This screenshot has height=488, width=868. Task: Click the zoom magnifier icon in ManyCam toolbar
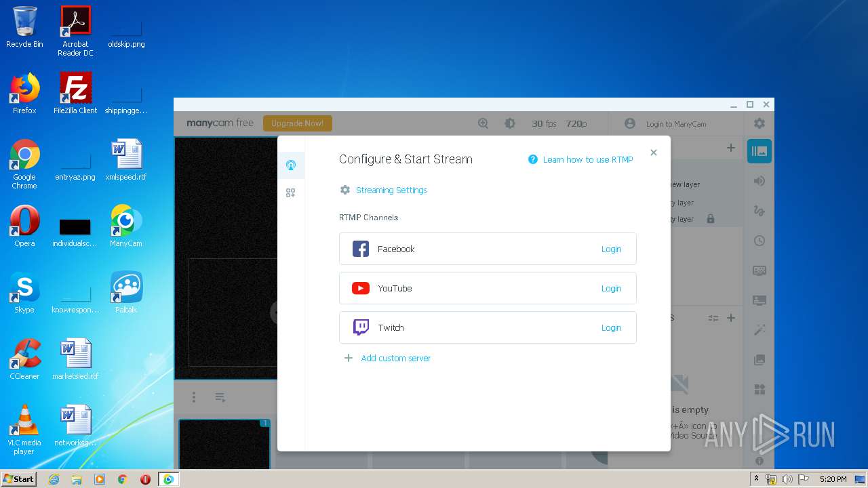(x=483, y=123)
